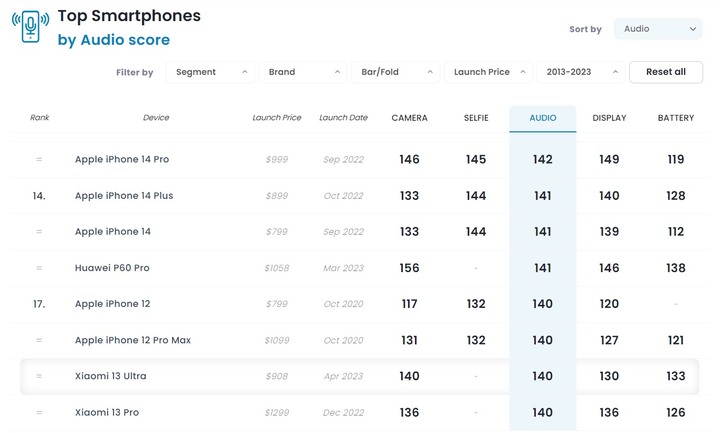Open the 2013-2023 year range filter
The width and height of the screenshot is (720, 433).
pos(581,72)
